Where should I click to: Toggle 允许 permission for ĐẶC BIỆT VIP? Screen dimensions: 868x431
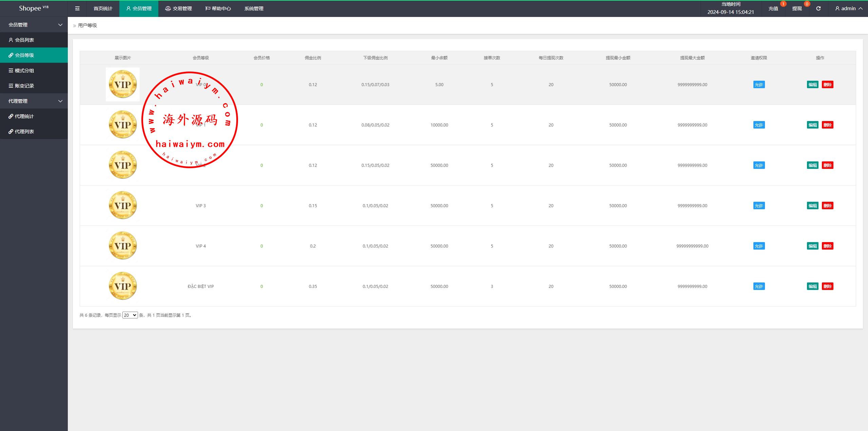759,286
